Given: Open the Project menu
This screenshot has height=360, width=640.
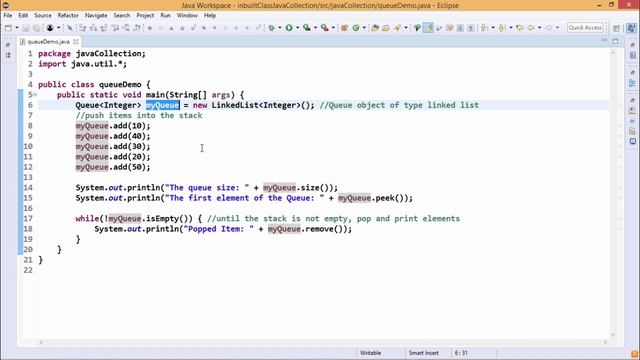Looking at the screenshot, I should (x=145, y=16).
